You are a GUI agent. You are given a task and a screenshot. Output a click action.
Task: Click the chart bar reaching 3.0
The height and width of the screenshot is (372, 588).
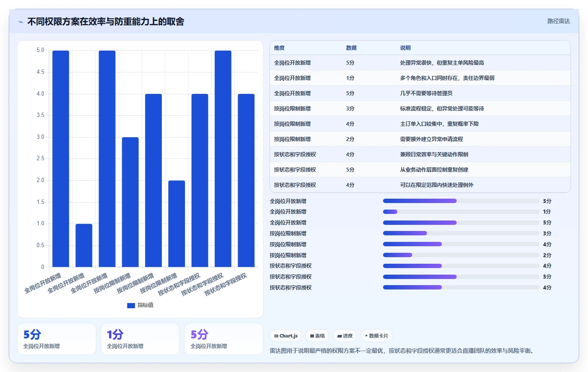[130, 202]
